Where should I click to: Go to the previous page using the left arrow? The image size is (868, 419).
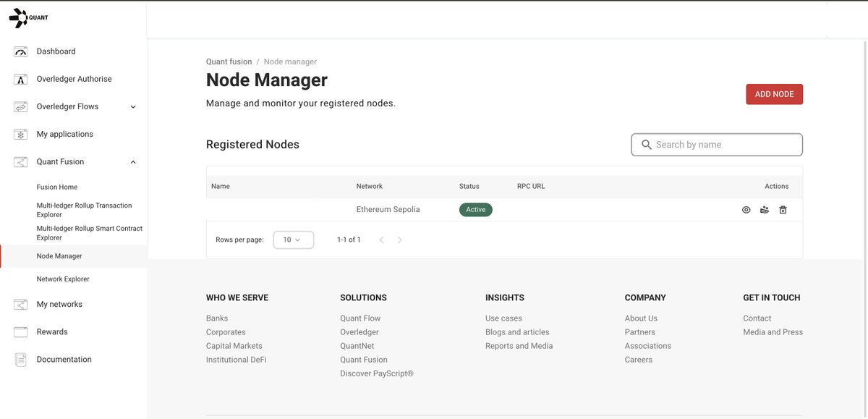(382, 240)
